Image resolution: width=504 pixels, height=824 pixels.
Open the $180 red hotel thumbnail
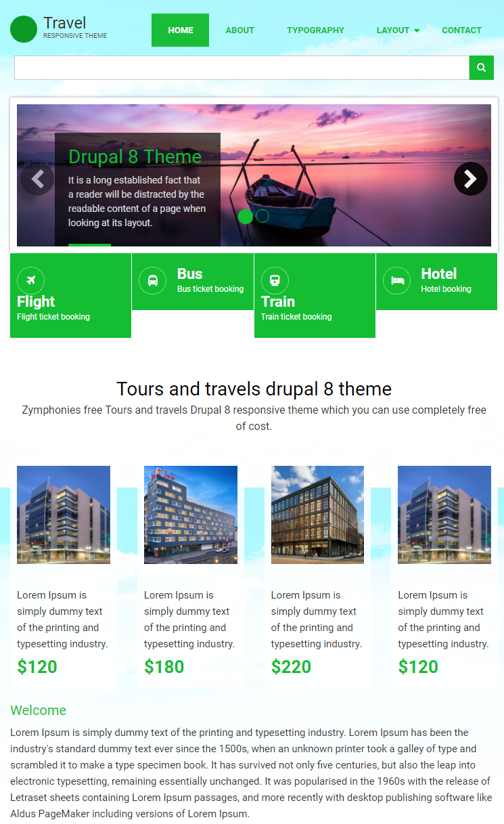click(x=191, y=515)
